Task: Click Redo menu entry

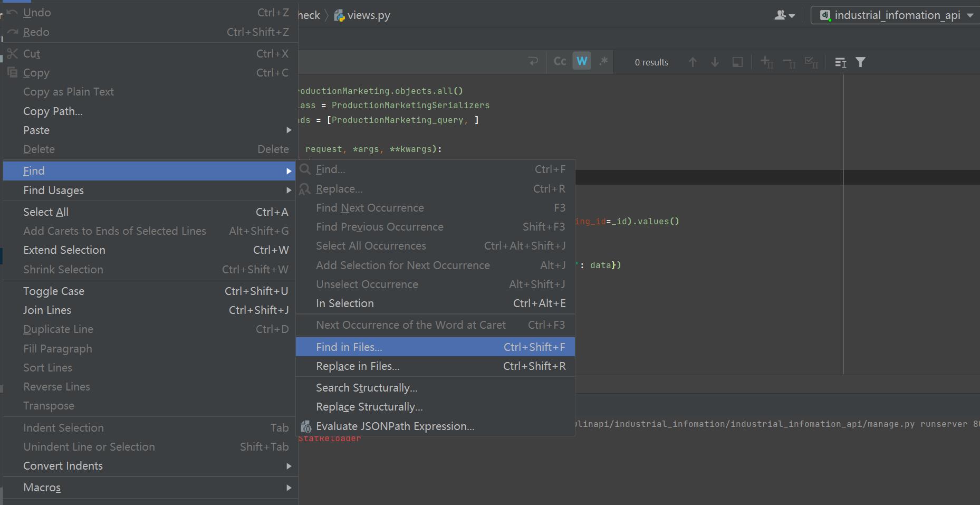Action: (149, 32)
